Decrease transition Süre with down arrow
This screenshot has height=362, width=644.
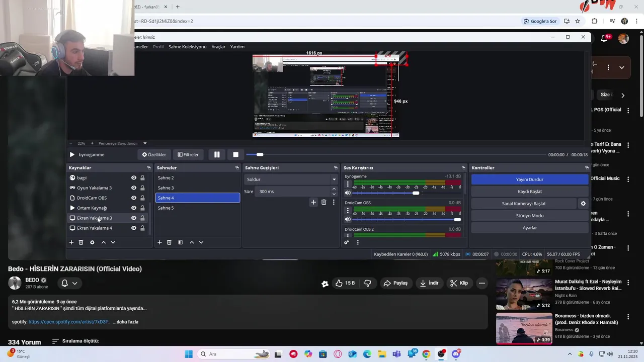334,194
